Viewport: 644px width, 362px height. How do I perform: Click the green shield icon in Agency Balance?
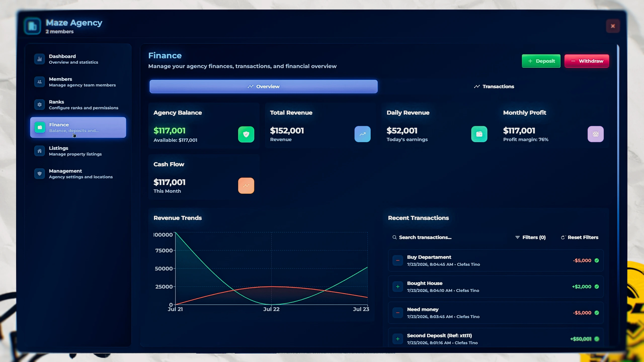coord(246,134)
